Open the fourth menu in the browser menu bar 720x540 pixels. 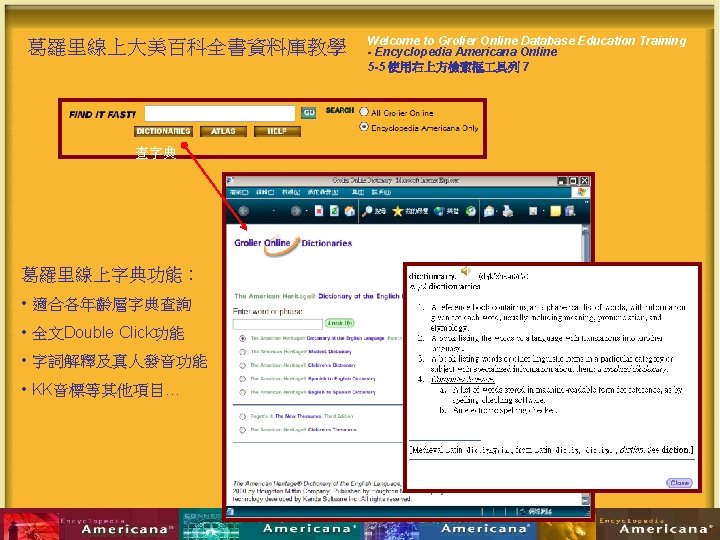[x=323, y=192]
